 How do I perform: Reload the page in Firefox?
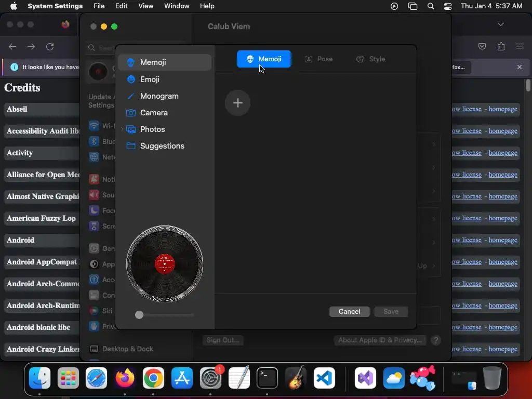(50, 46)
